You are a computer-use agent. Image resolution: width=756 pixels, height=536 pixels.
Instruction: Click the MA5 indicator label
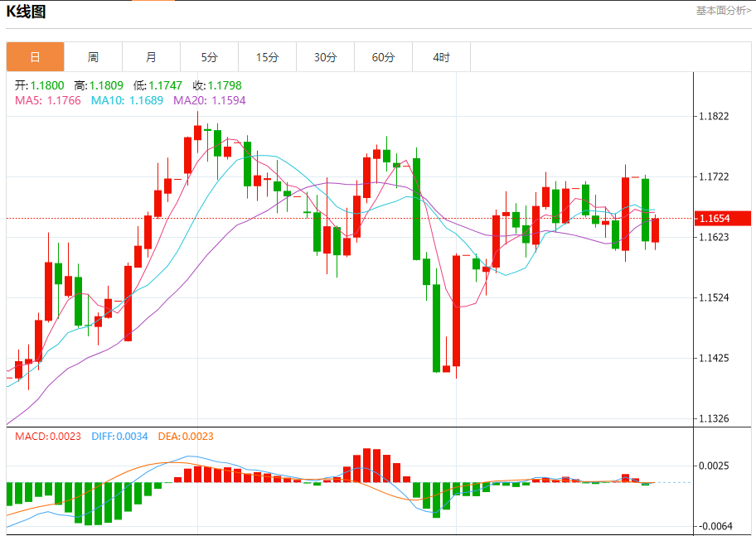point(48,100)
